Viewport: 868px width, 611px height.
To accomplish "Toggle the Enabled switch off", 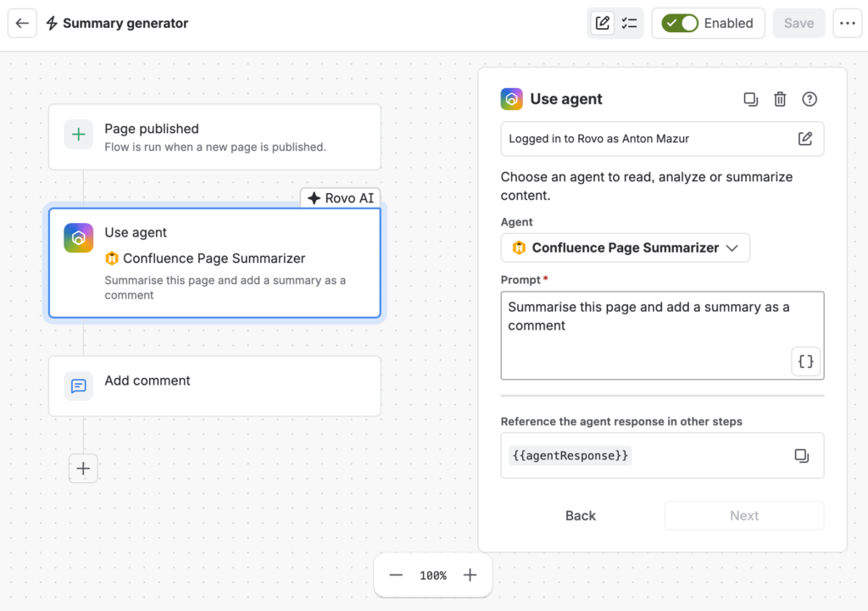I will (680, 23).
